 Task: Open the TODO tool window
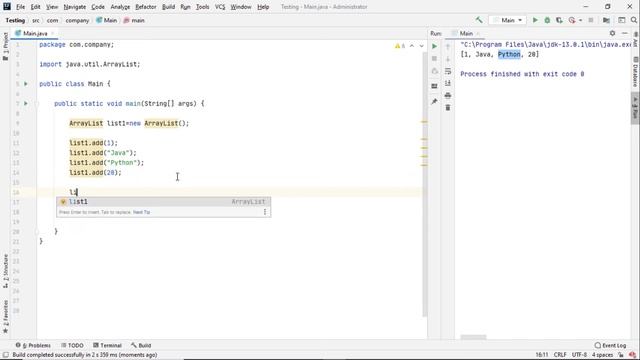[72, 345]
